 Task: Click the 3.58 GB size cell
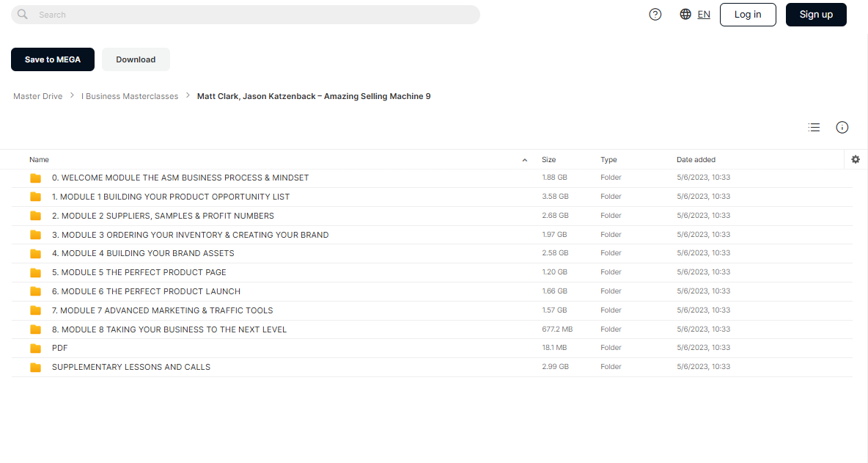click(x=555, y=197)
